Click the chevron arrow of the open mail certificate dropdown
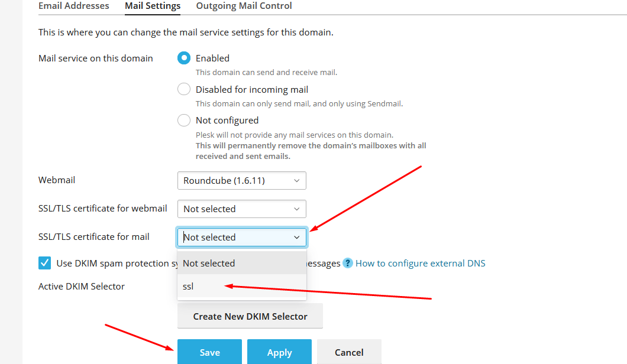Screen dimensions: 627x364 coord(296,238)
